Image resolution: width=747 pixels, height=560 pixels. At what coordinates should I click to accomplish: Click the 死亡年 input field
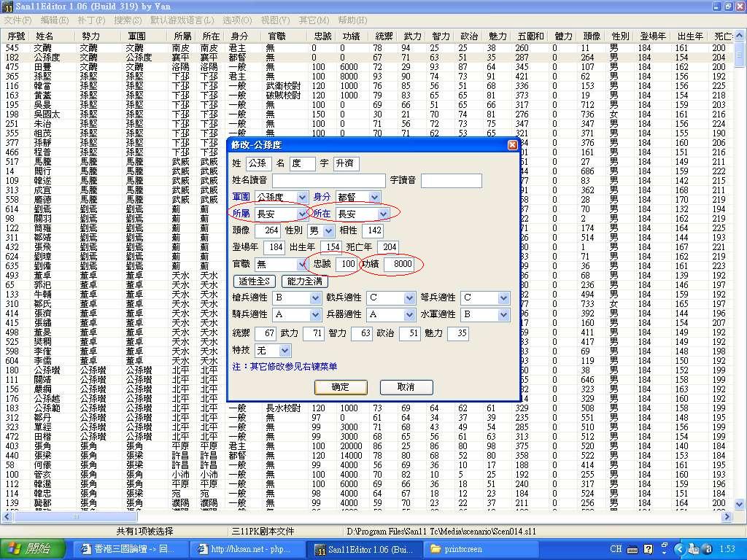point(388,248)
